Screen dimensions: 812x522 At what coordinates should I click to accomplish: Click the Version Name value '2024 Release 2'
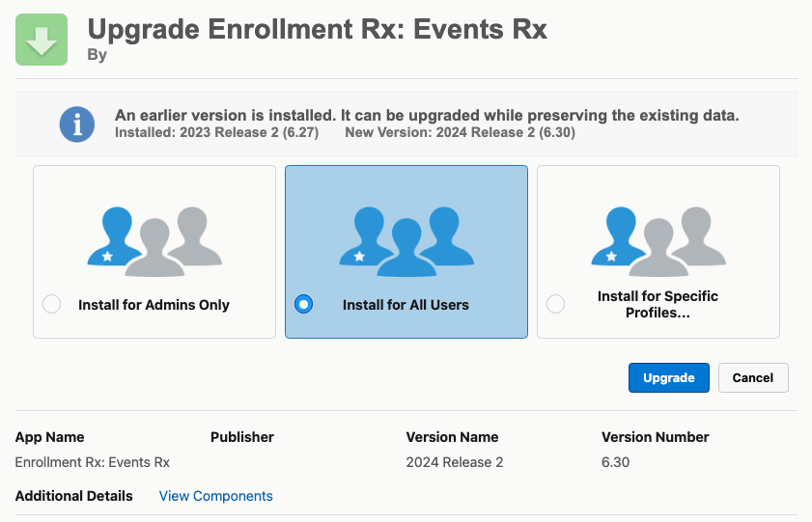pyautogui.click(x=454, y=462)
